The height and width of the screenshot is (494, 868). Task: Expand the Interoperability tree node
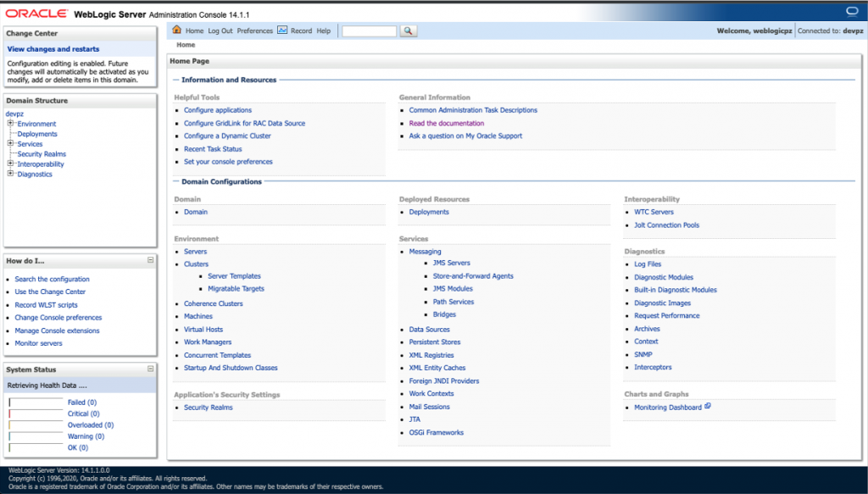pyautogui.click(x=10, y=164)
